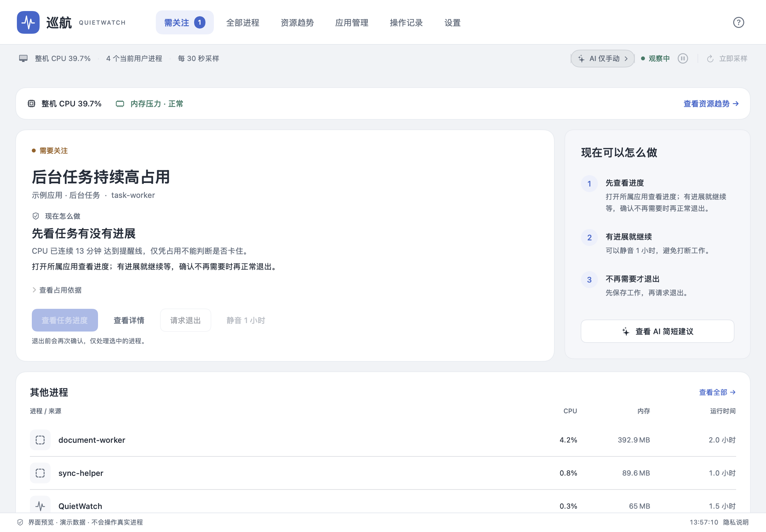
Task: Click the memory pressure icon
Action: (x=120, y=104)
